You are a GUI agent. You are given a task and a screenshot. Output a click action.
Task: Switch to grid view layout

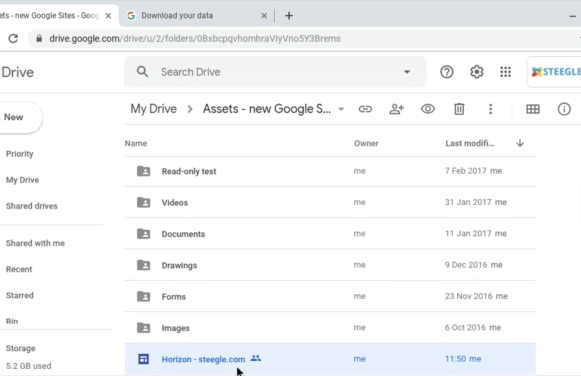(x=533, y=109)
